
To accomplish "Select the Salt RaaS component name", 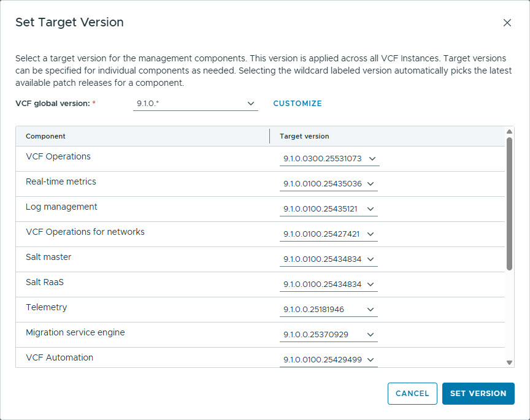I will coord(45,282).
